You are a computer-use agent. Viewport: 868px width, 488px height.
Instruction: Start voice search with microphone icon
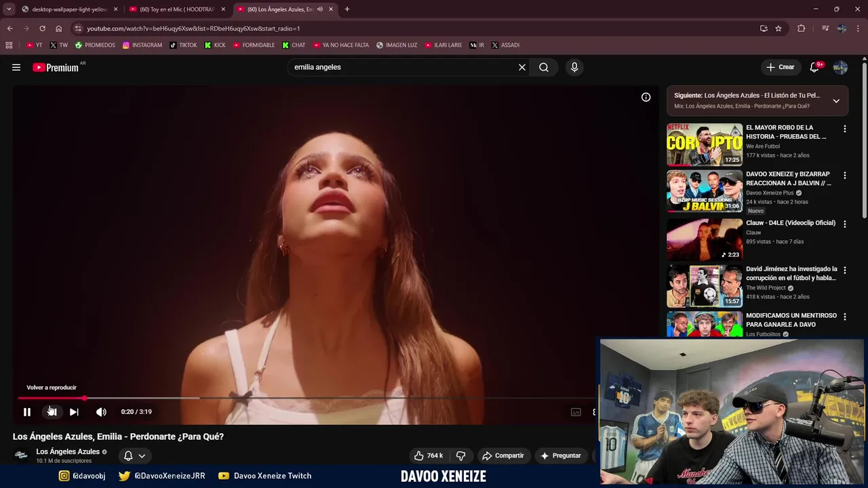tap(574, 67)
